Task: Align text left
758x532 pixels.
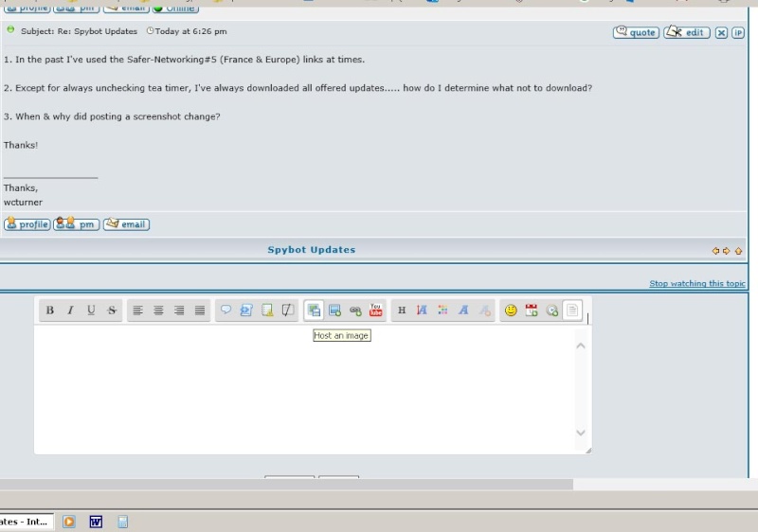Action: [x=137, y=310]
